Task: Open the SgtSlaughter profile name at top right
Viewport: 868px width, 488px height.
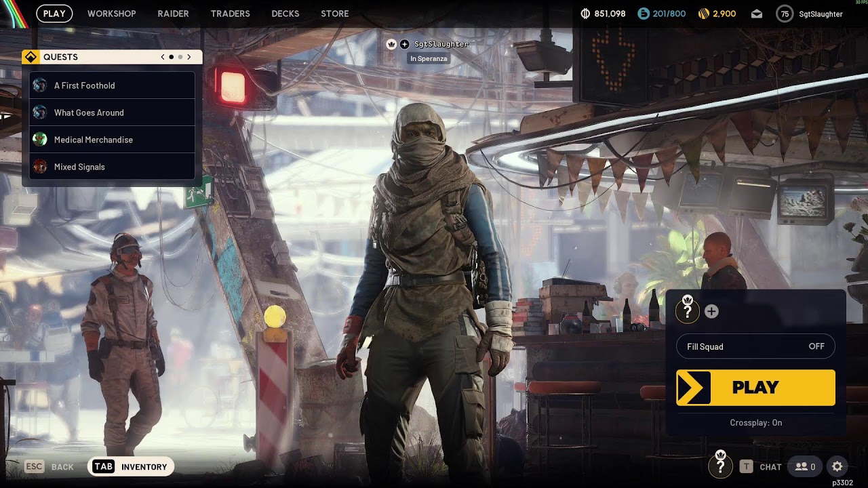Action: 821,14
